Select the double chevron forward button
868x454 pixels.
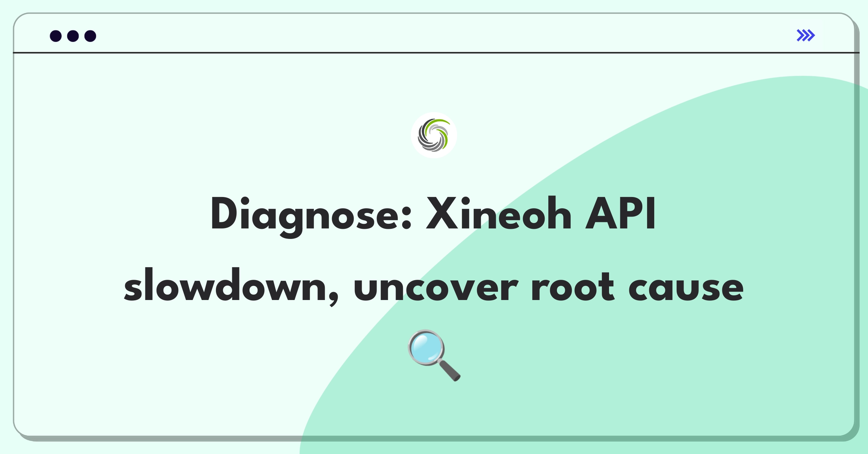(807, 36)
